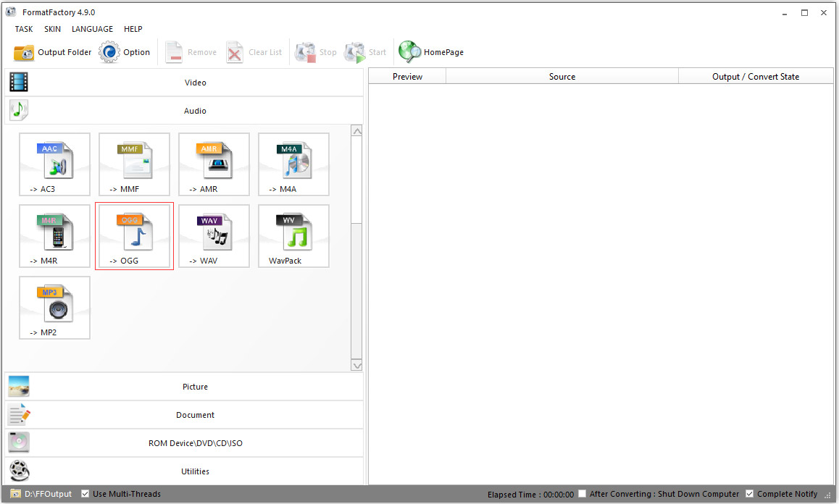The width and height of the screenshot is (839, 504).
Task: Click the Source column header
Action: [562, 77]
